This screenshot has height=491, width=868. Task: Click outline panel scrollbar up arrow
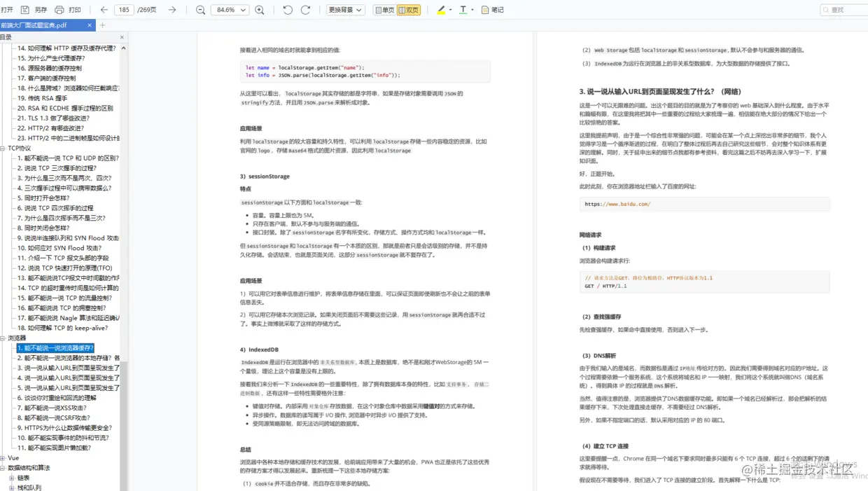tap(124, 48)
